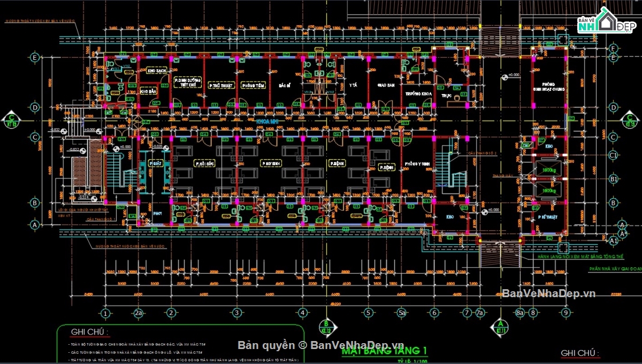The width and height of the screenshot is (642, 364).
Task: Select the BÁC SĨ room label
Action: click(x=284, y=85)
